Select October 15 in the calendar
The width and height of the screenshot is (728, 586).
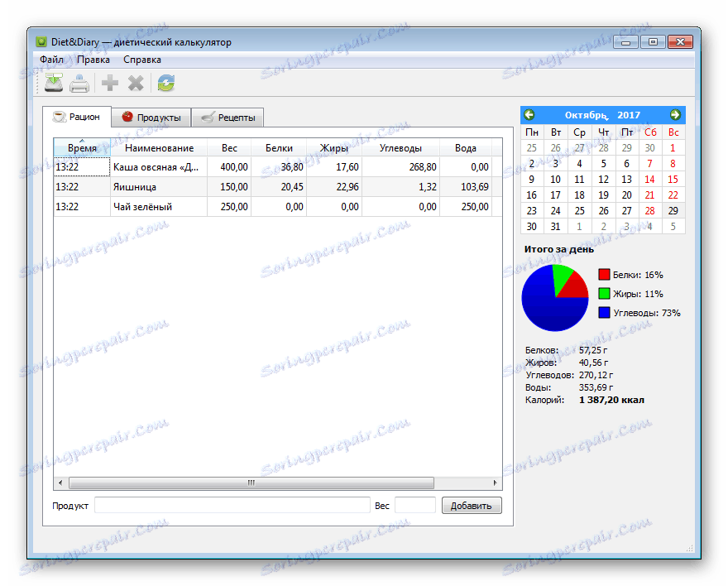(x=673, y=180)
